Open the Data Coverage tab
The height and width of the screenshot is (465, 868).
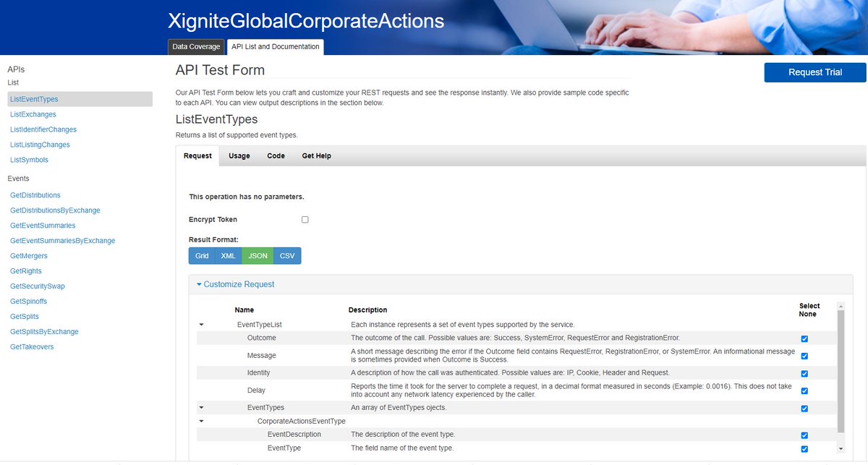point(196,46)
